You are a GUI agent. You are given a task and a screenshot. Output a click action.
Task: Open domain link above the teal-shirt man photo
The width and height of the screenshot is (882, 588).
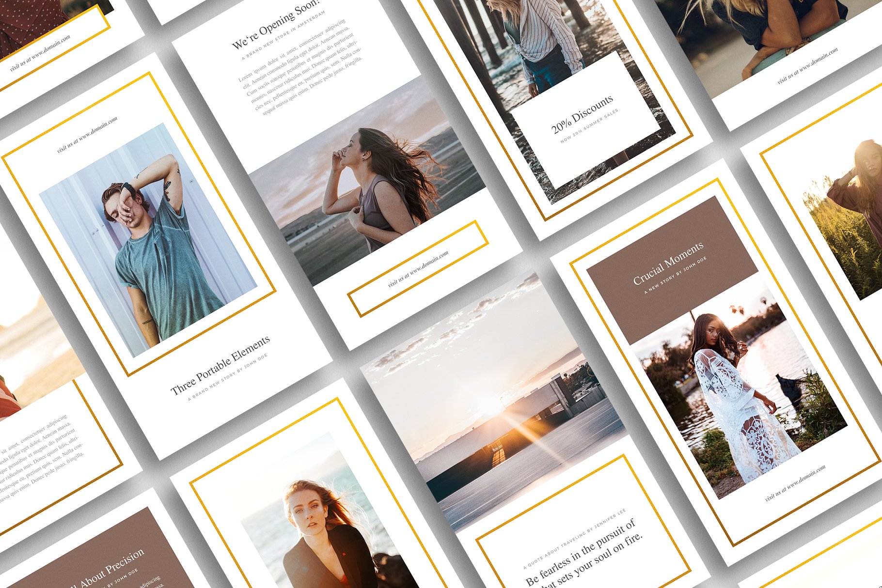tap(87, 135)
